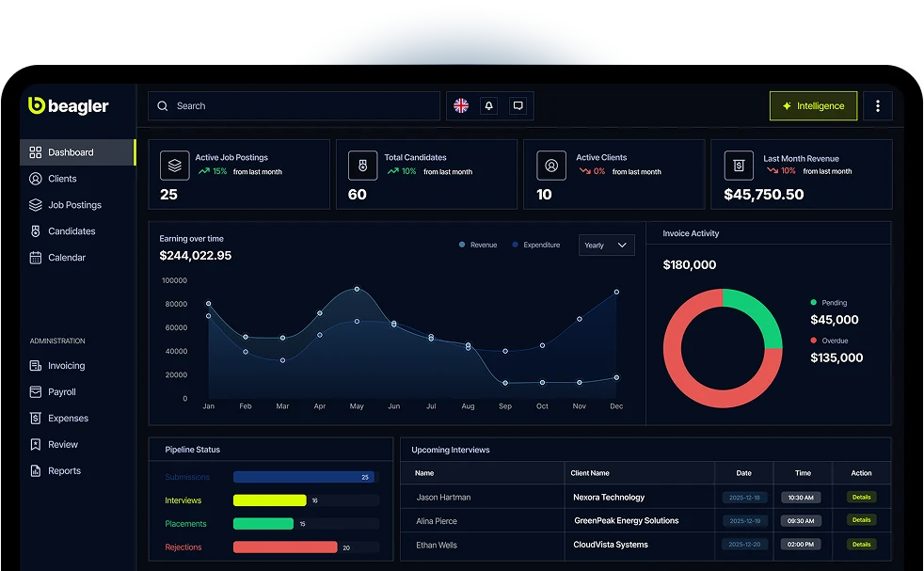Click the Job Postings layers icon in sidebar
The height and width of the screenshot is (571, 924).
[x=36, y=205]
